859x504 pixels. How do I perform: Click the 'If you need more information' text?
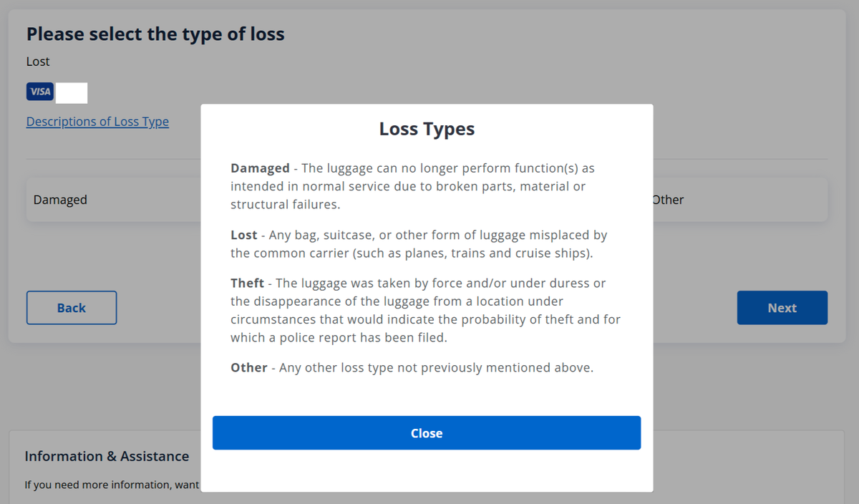click(x=112, y=485)
